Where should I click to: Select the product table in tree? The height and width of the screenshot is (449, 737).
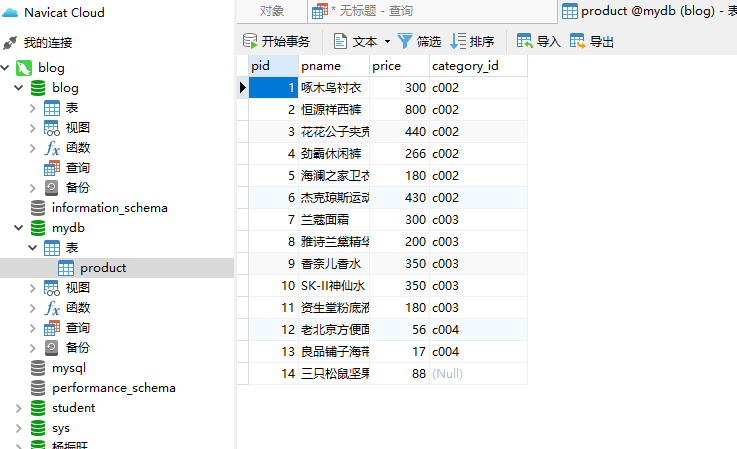click(102, 268)
